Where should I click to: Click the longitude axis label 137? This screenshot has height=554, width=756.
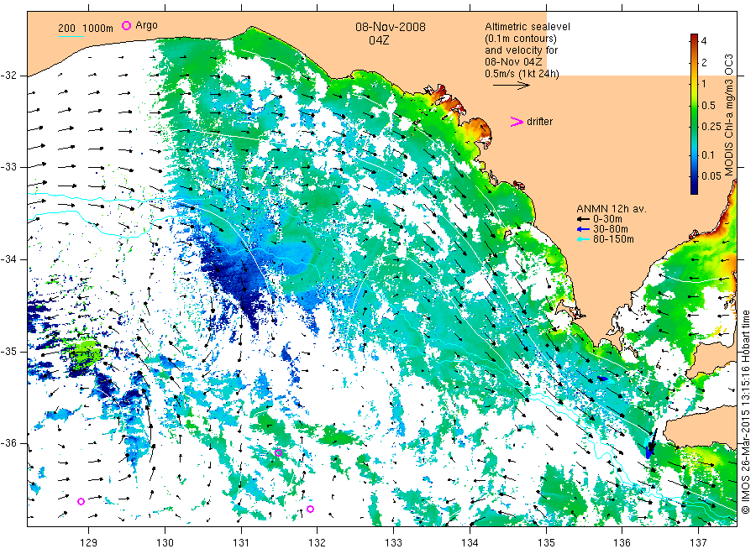pos(699,543)
